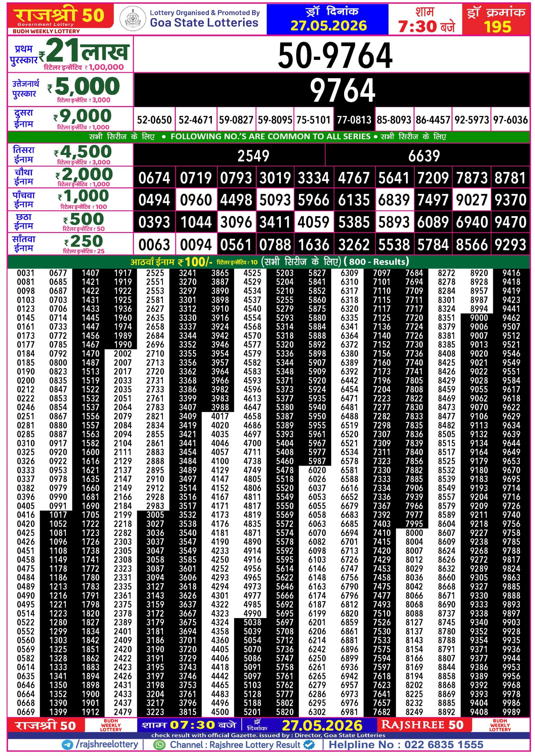The image size is (535, 756).
Task: Click the WhatsApp icon beside Channel text
Action: click(160, 745)
